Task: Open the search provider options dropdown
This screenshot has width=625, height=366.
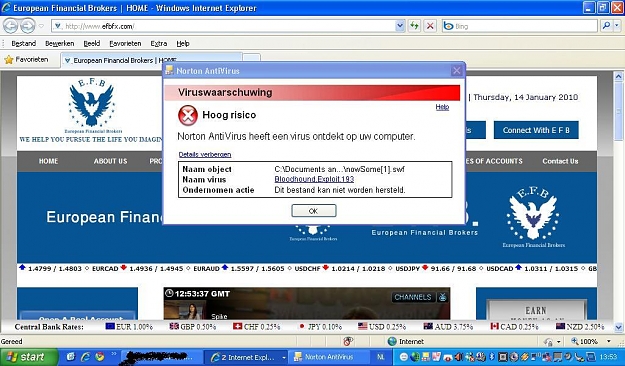Action: coord(617,26)
